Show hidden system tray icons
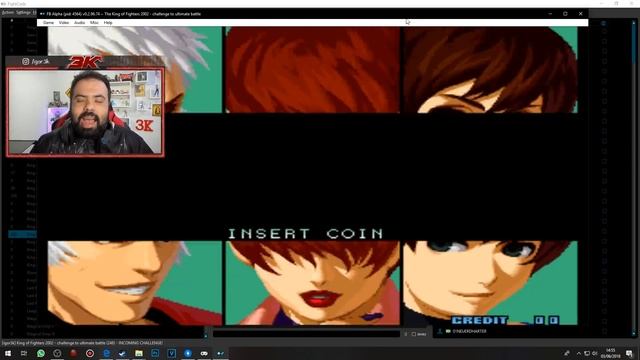 coord(578,353)
